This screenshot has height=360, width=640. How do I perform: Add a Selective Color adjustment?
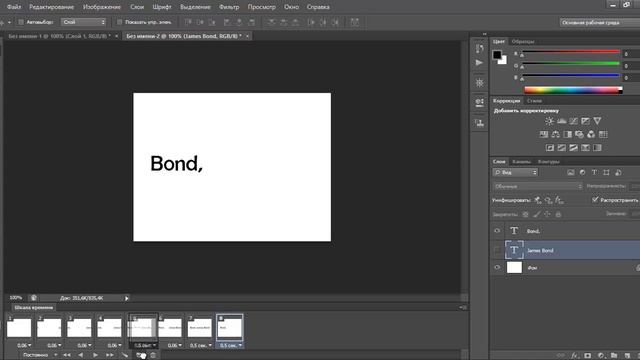(x=585, y=147)
